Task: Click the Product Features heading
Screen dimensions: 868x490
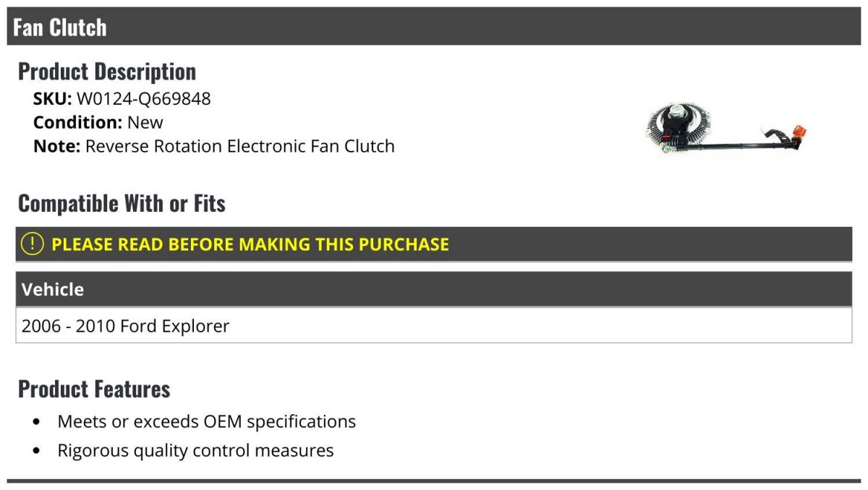Action: [x=94, y=389]
